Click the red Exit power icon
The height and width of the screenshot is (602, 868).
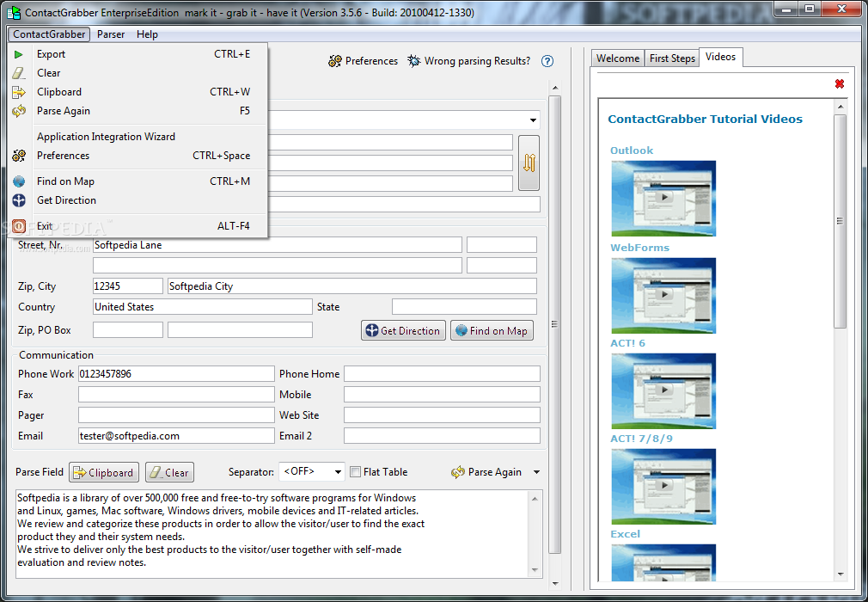pos(19,226)
